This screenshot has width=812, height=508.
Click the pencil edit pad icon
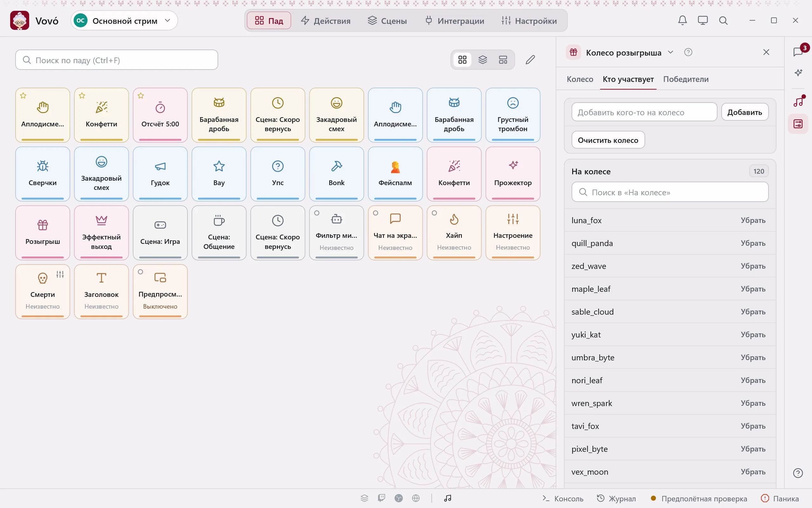click(x=530, y=60)
